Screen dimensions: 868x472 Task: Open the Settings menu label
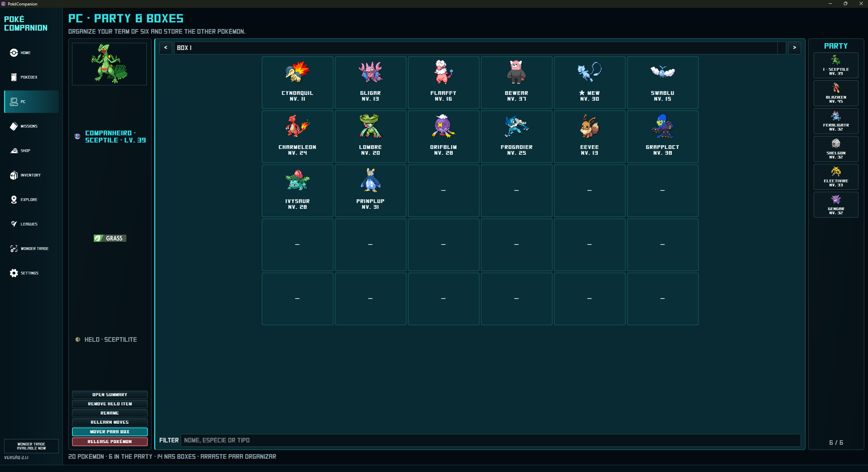coord(30,273)
